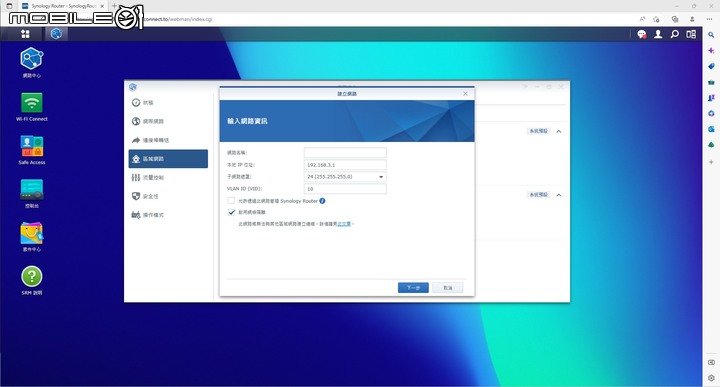Open Edge sidebar search icon
The image size is (720, 387).
tap(711, 35)
